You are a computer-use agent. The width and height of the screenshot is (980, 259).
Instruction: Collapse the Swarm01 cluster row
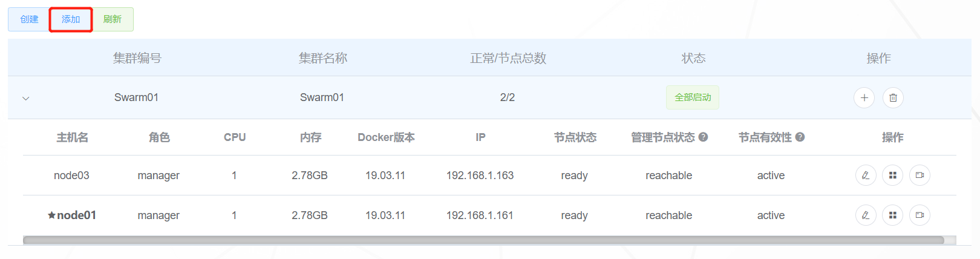click(x=26, y=98)
